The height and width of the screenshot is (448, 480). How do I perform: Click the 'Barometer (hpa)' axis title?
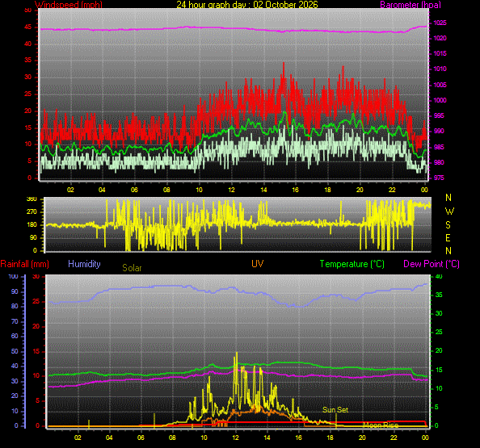tap(411, 4)
